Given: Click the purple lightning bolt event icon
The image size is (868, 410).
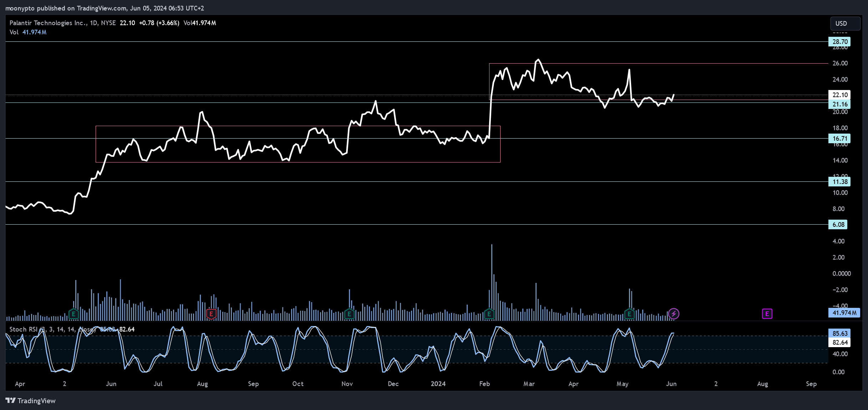Looking at the screenshot, I should [x=674, y=314].
